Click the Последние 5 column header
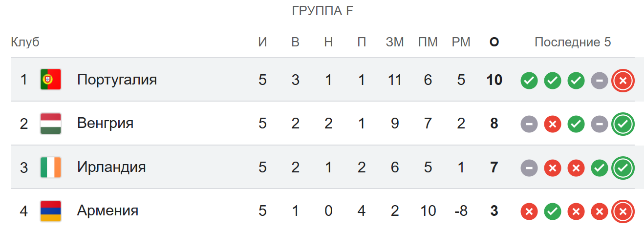This screenshot has height=231, width=644. 573,42
